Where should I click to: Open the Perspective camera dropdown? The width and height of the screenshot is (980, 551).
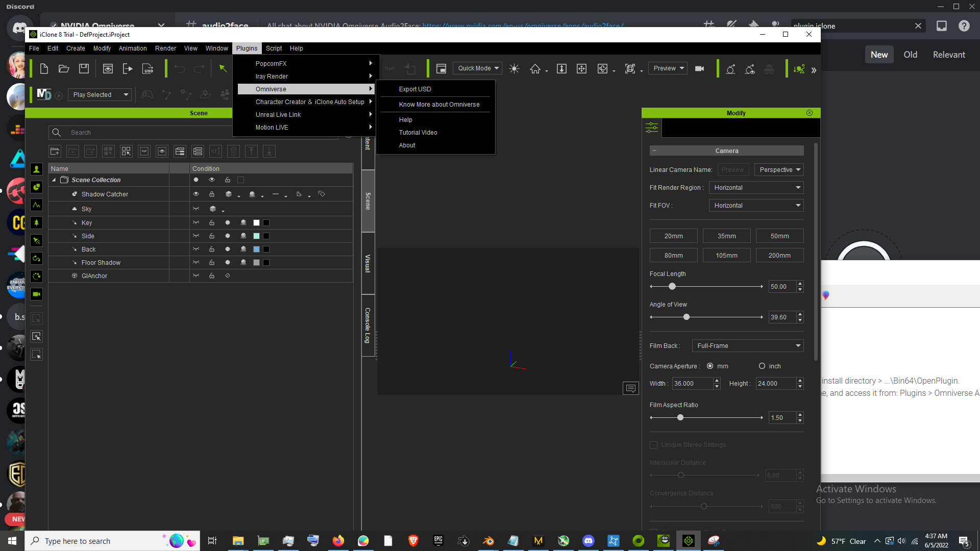tap(779, 169)
